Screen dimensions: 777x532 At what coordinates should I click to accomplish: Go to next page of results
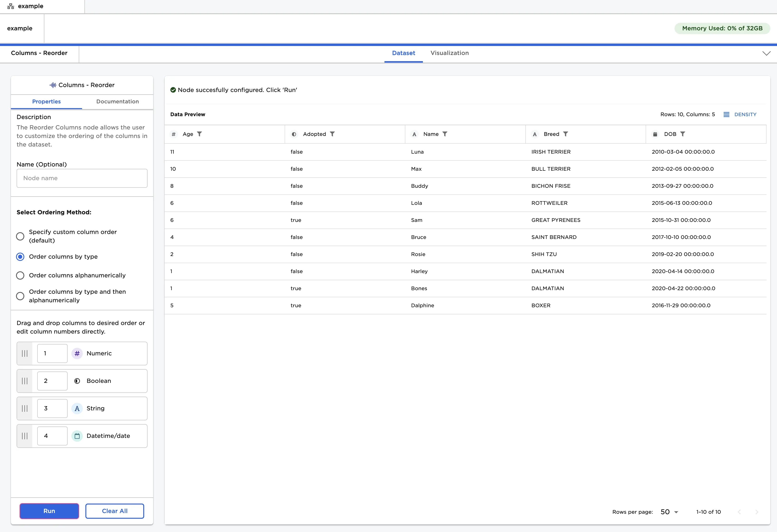tap(757, 512)
